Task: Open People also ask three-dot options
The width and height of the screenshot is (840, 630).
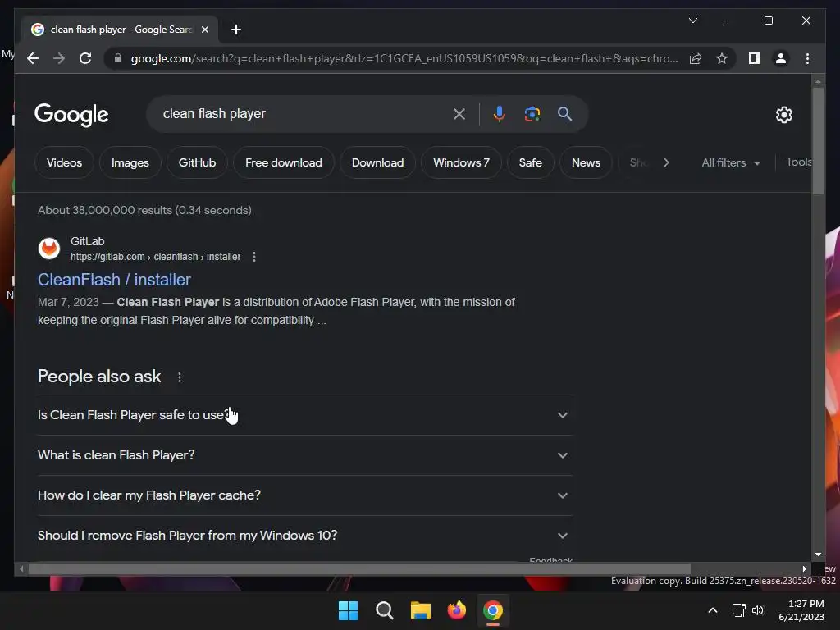Action: tap(180, 377)
